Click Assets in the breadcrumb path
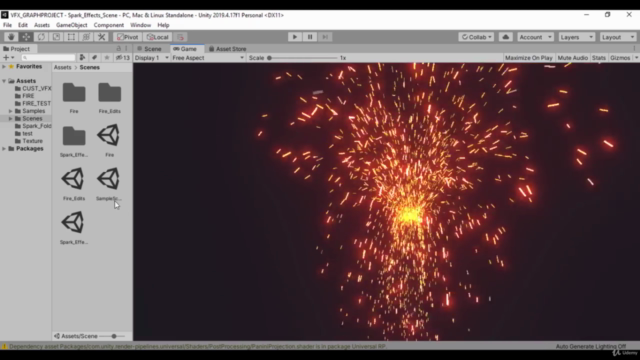This screenshot has width=640, height=360. (62, 67)
